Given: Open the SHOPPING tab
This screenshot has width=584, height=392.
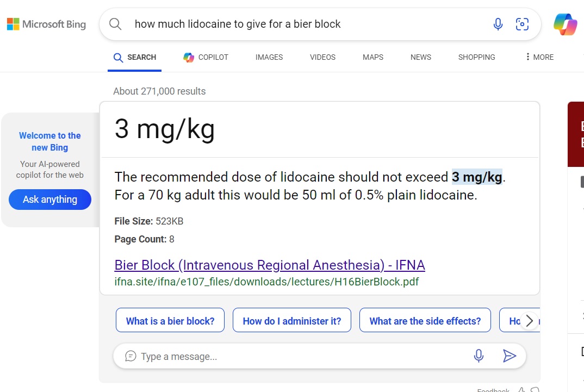Looking at the screenshot, I should (476, 57).
